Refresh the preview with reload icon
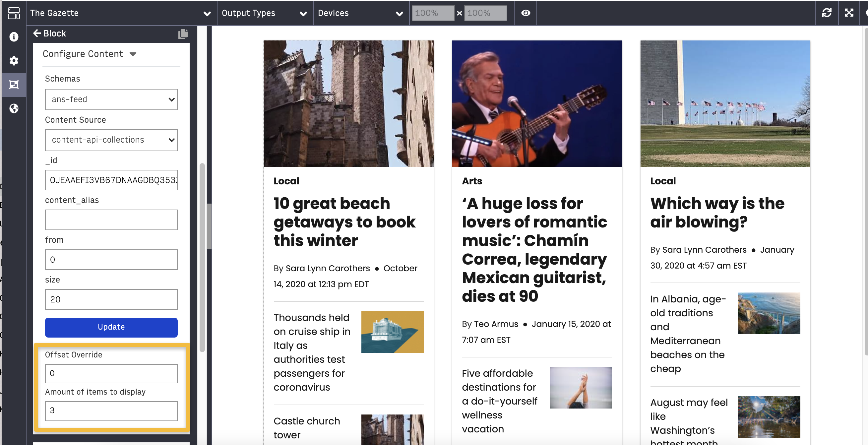Image resolution: width=868 pixels, height=445 pixels. pos(827,13)
